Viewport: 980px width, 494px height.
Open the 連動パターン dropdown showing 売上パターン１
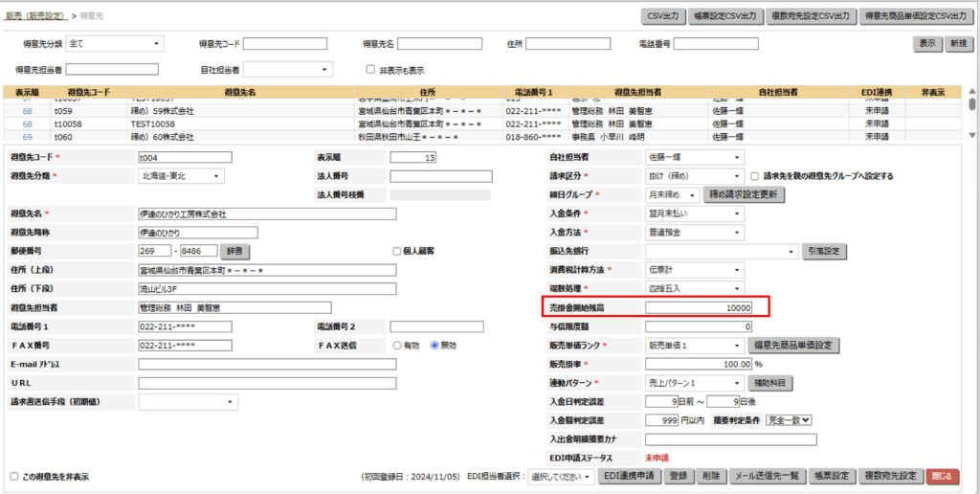click(695, 383)
